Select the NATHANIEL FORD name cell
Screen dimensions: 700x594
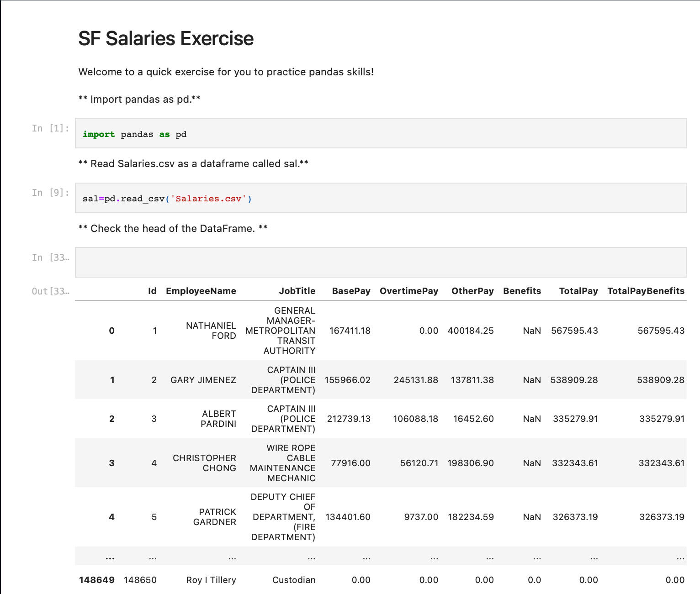(211, 331)
